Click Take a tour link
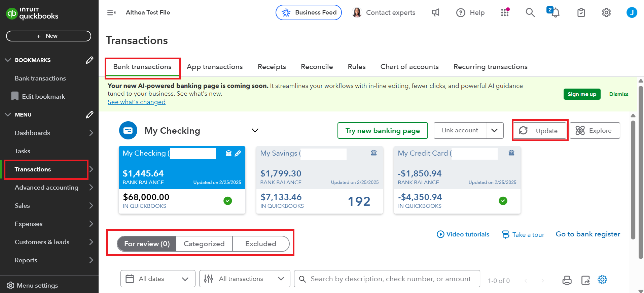This screenshot has height=293, width=644. [x=523, y=234]
